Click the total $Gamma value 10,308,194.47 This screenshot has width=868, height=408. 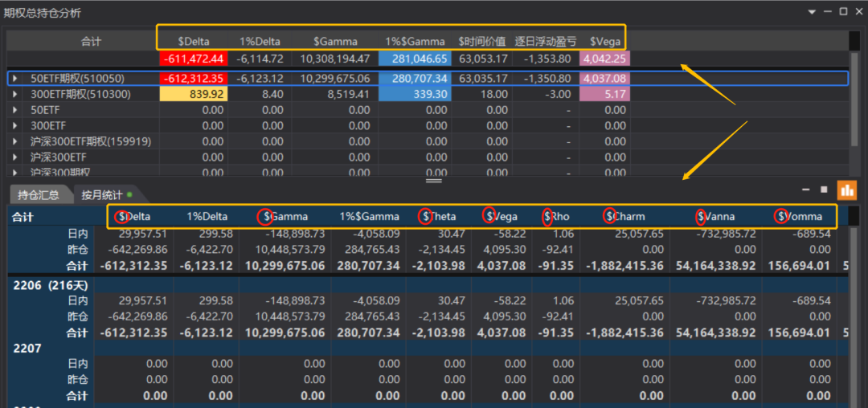click(335, 59)
